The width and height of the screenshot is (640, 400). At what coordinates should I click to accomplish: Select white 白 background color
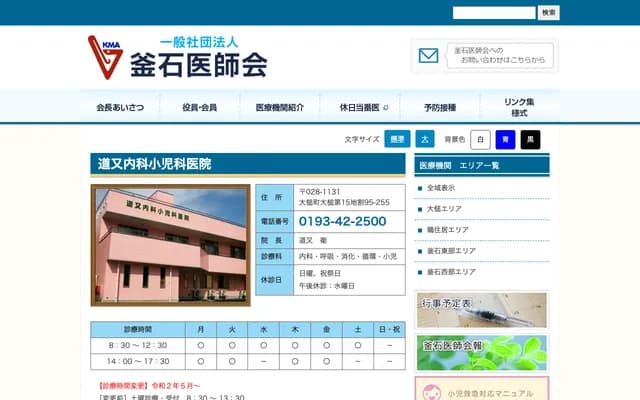point(480,139)
